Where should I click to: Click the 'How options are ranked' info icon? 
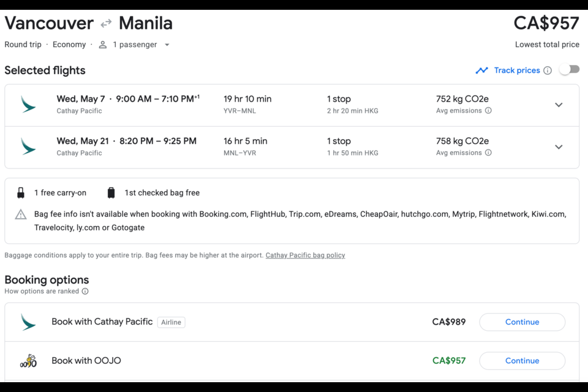pyautogui.click(x=85, y=292)
